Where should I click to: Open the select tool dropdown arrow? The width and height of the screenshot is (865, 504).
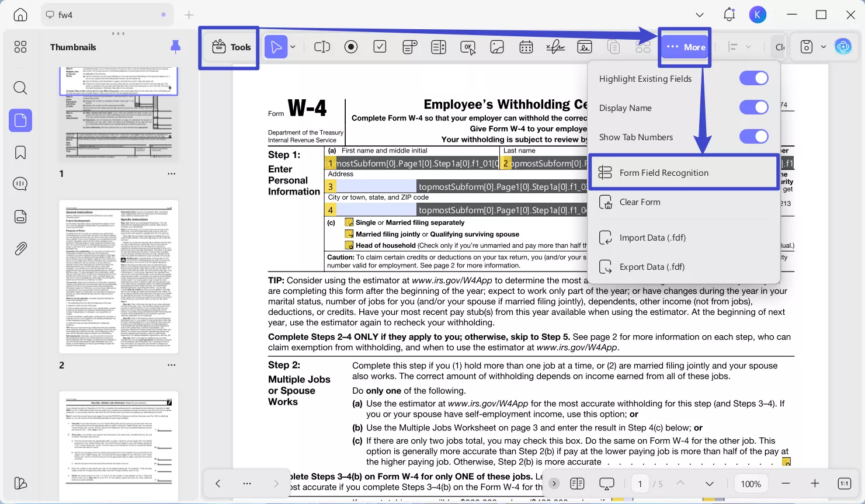pyautogui.click(x=293, y=47)
